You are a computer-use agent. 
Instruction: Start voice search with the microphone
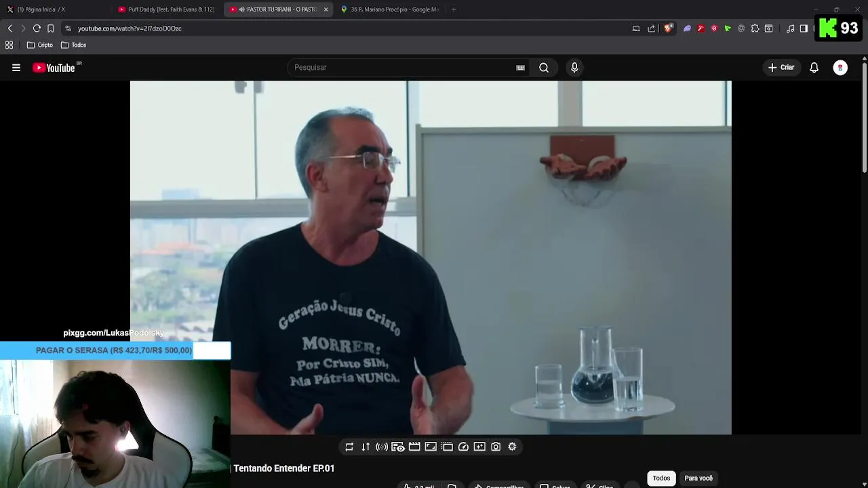pos(574,67)
